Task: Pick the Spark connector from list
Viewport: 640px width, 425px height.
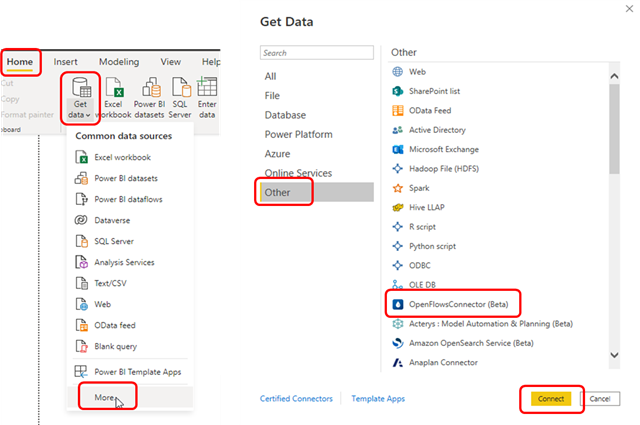Action: (x=419, y=188)
